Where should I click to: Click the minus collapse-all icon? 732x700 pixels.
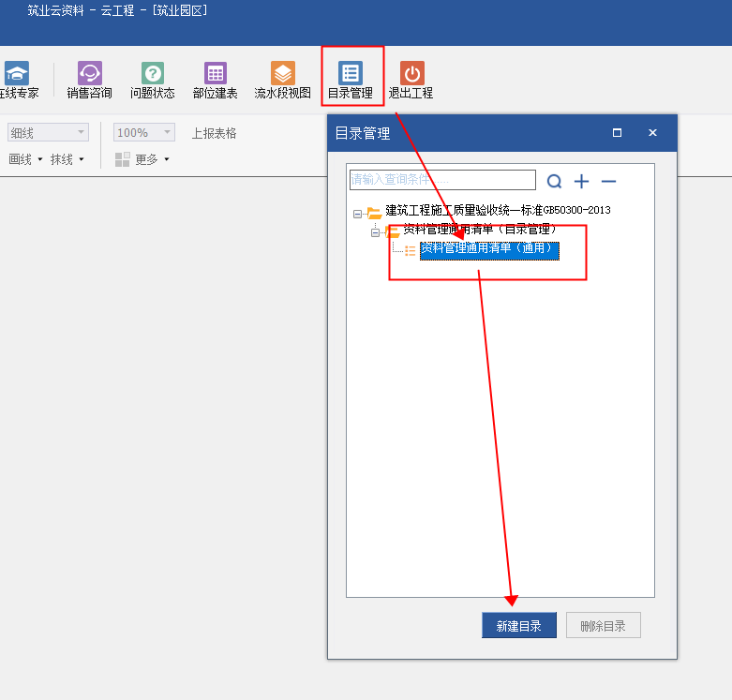click(609, 181)
